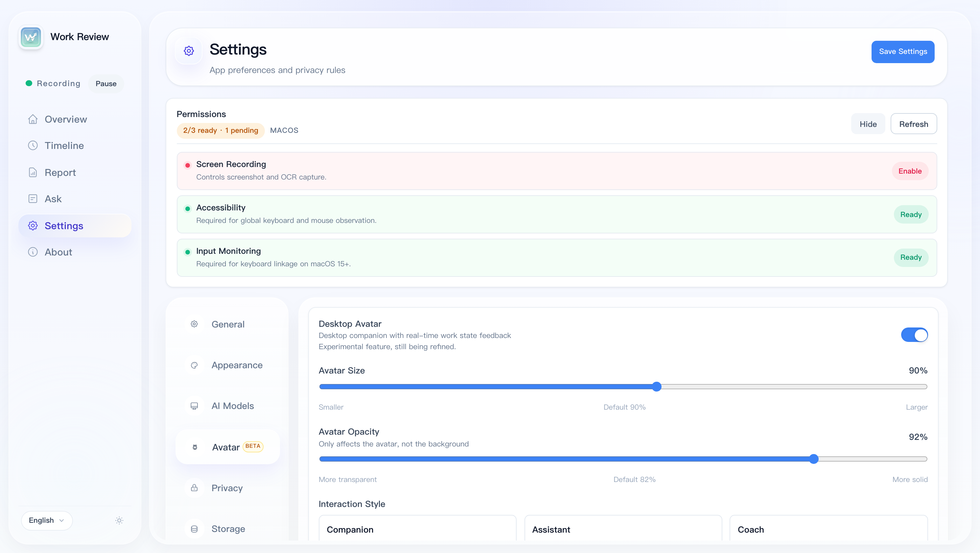Click the red Screen Recording status dot
Screen dimensions: 980x553
(x=187, y=165)
